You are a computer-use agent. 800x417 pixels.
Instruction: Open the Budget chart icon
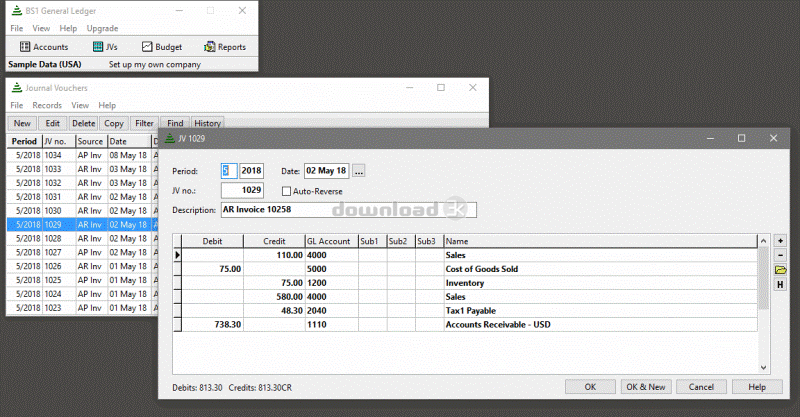(147, 47)
